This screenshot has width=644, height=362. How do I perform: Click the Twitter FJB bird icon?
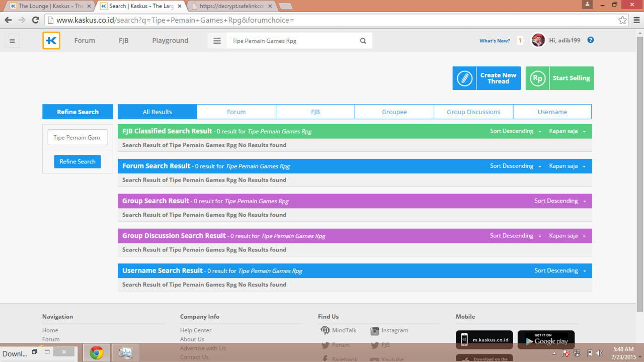[375, 345]
